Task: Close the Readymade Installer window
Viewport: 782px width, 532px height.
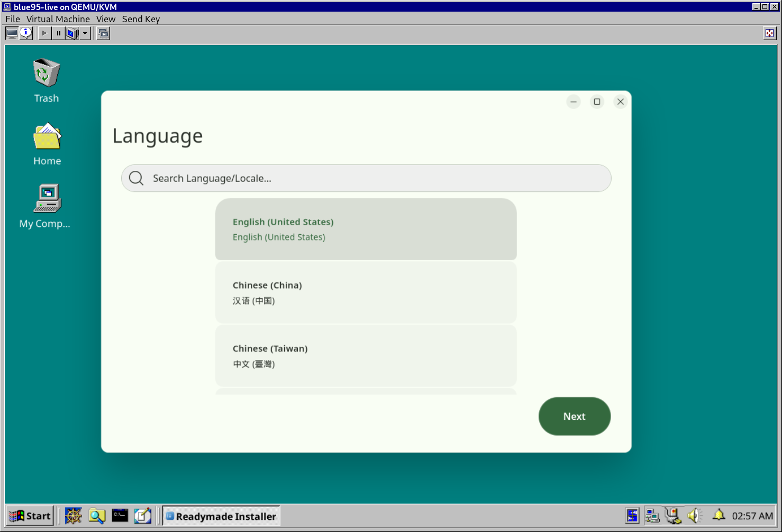Action: [621, 102]
